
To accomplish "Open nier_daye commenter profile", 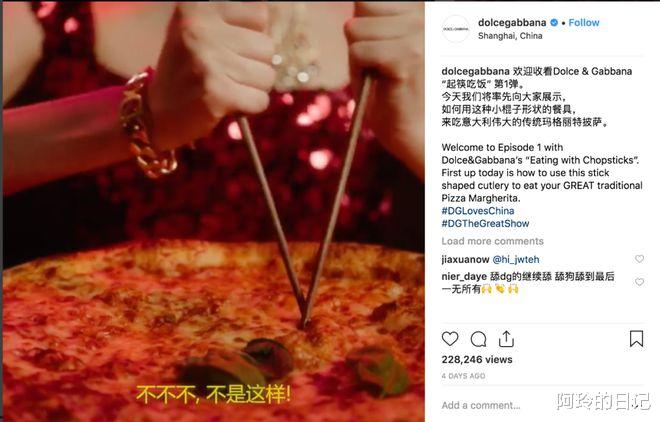I will tap(466, 276).
